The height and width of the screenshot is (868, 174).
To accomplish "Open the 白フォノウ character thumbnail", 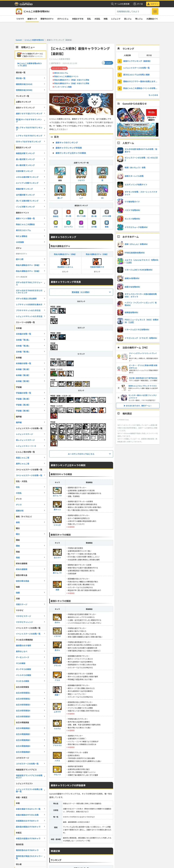I will (57, 490).
